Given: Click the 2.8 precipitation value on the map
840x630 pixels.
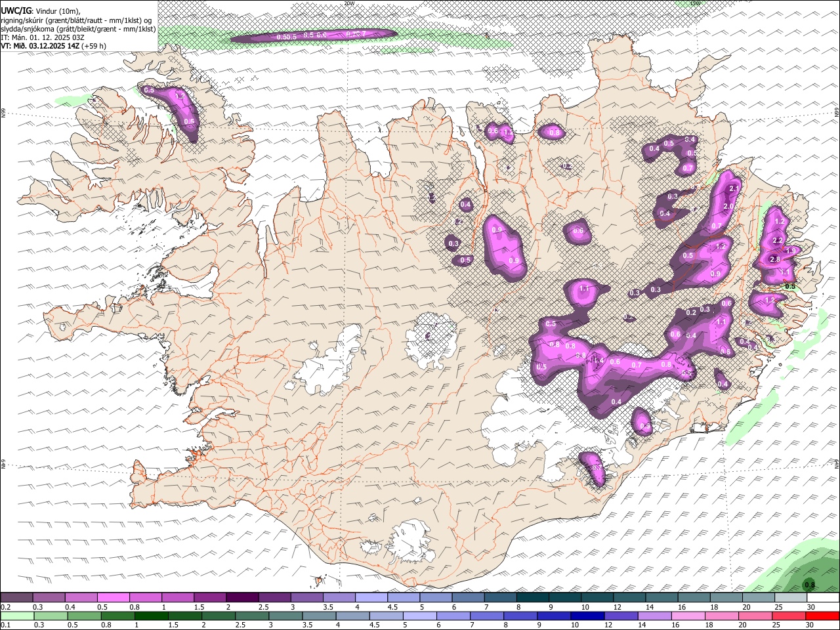Looking at the screenshot, I should tap(774, 259).
